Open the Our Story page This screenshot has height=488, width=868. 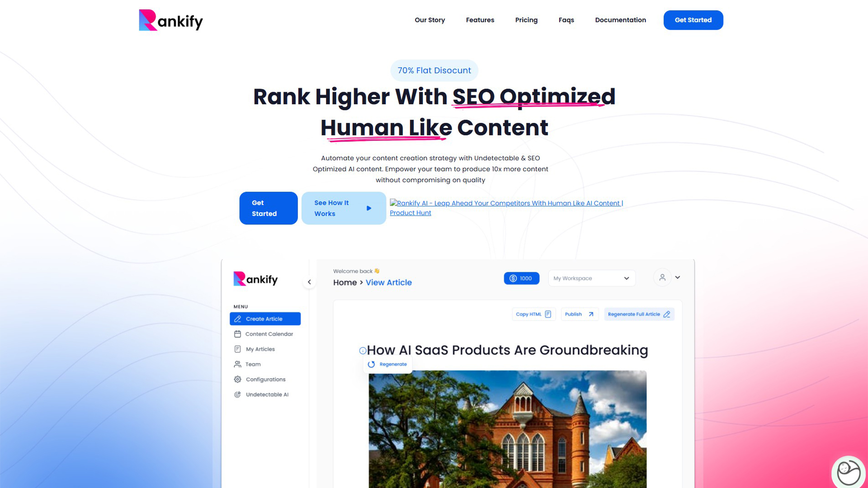pos(429,20)
